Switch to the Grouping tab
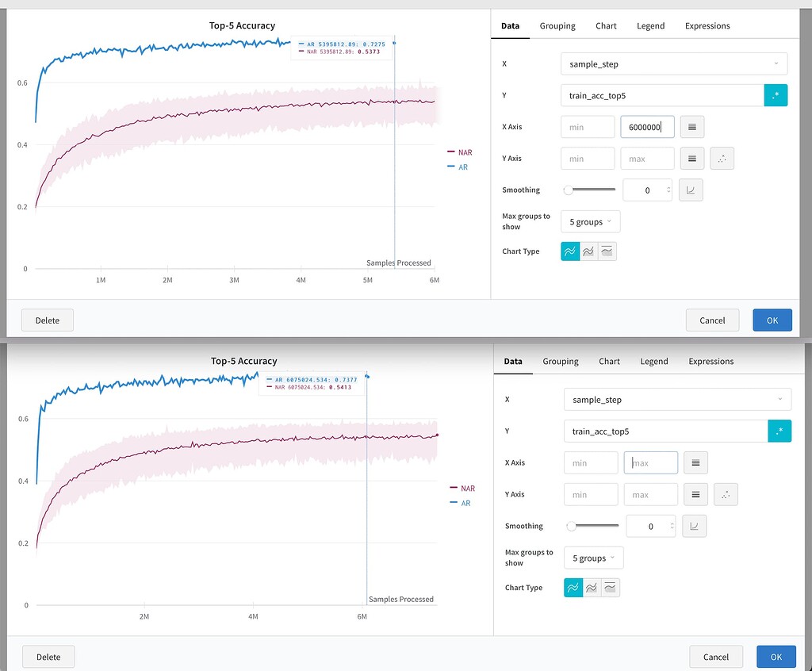This screenshot has height=671, width=812. (x=557, y=25)
